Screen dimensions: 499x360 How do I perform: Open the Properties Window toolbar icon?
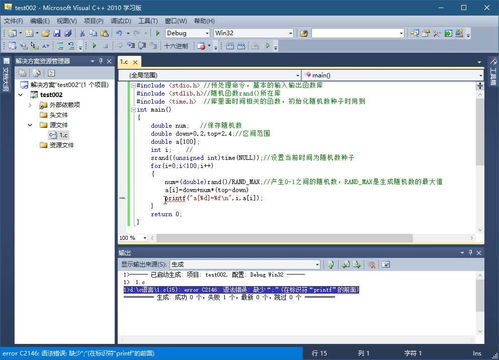(426, 33)
